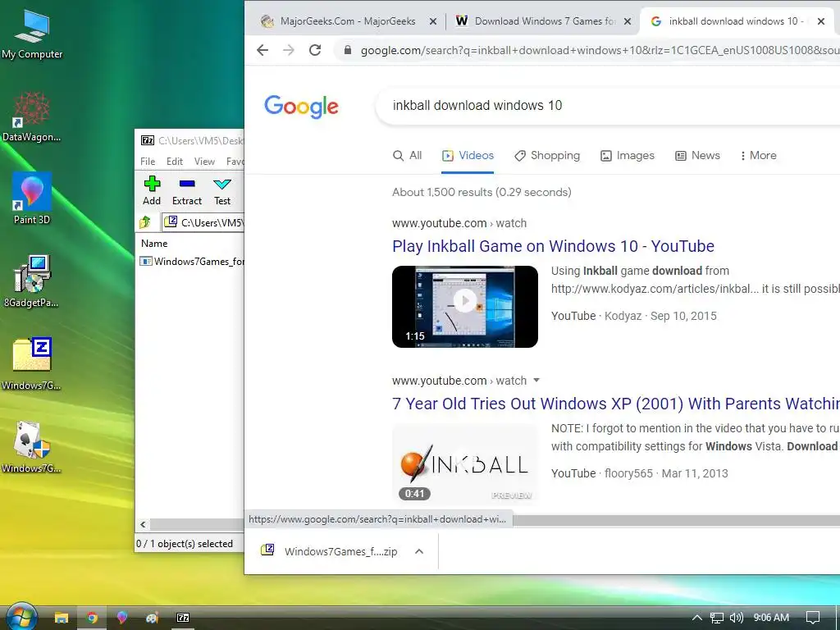Open volume control tray icon
840x630 pixels.
coord(737,618)
